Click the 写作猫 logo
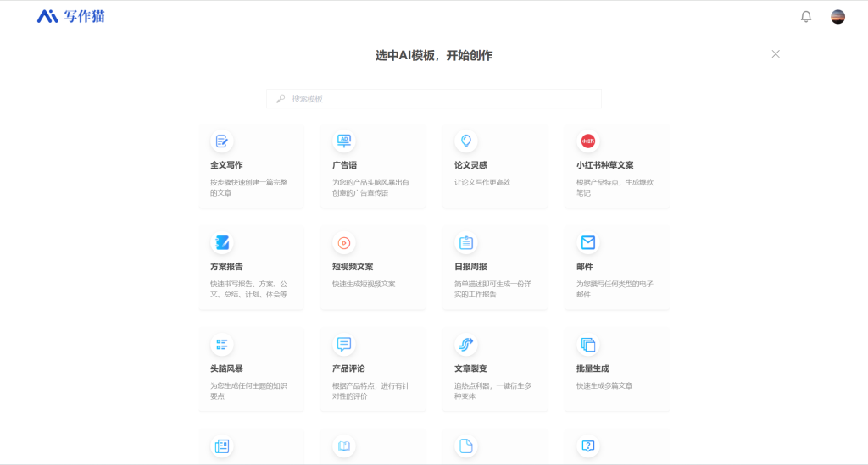This screenshot has width=868, height=465. tap(71, 17)
